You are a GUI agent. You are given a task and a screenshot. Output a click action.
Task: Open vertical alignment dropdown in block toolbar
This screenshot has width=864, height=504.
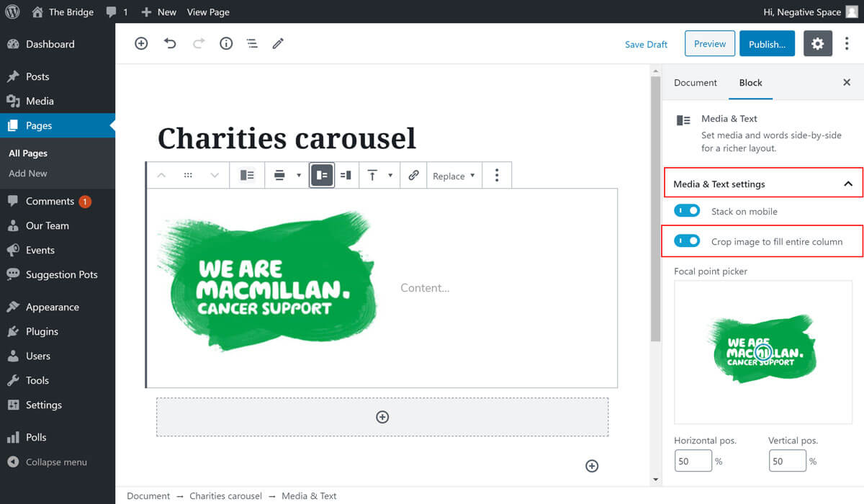379,175
